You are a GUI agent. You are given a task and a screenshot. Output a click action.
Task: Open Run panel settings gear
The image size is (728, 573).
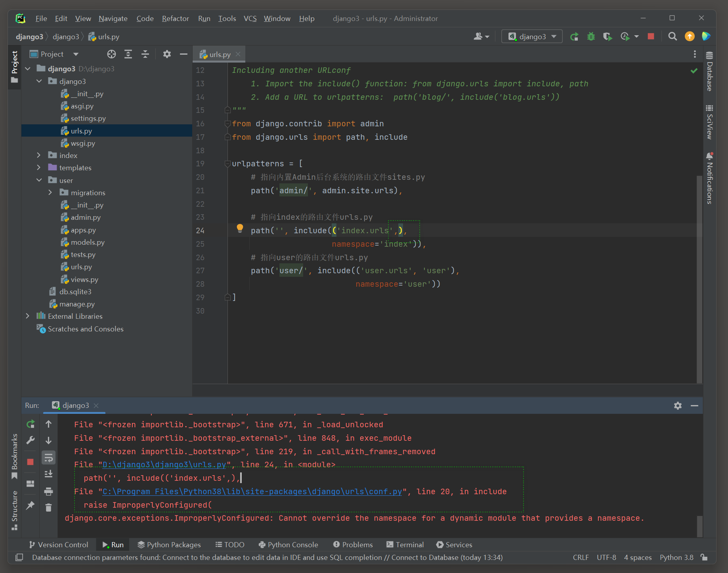tap(678, 405)
